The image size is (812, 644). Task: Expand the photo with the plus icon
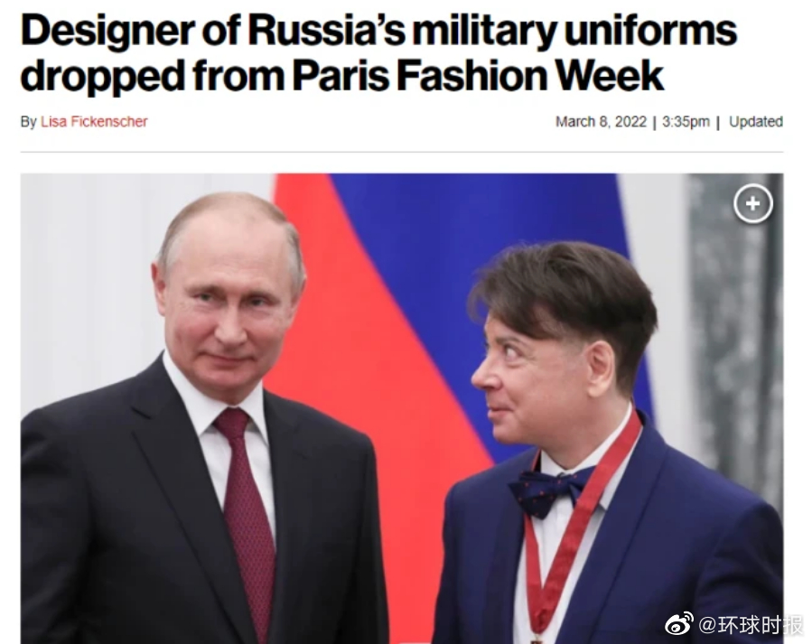753,203
